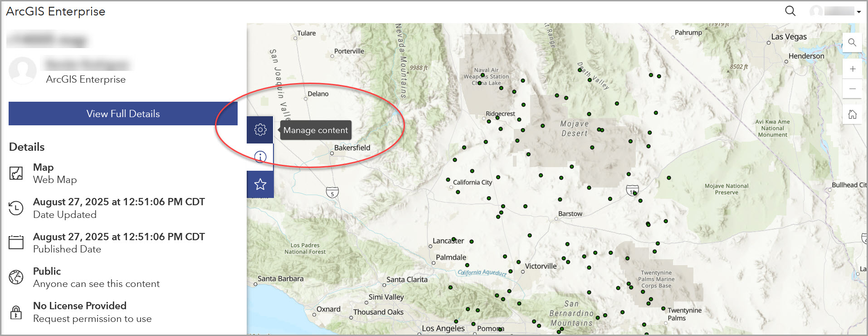The image size is (868, 336).
Task: Return map to default home extent
Action: click(852, 114)
